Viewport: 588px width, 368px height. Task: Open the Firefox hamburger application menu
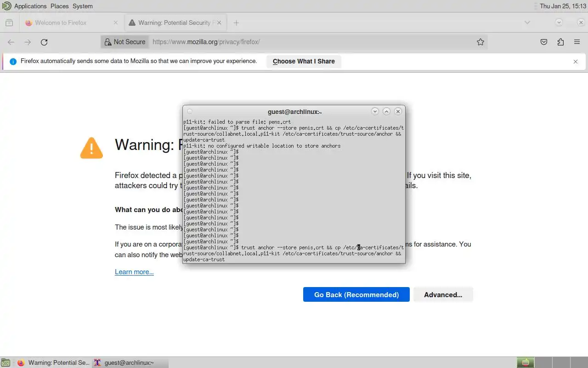[577, 42]
